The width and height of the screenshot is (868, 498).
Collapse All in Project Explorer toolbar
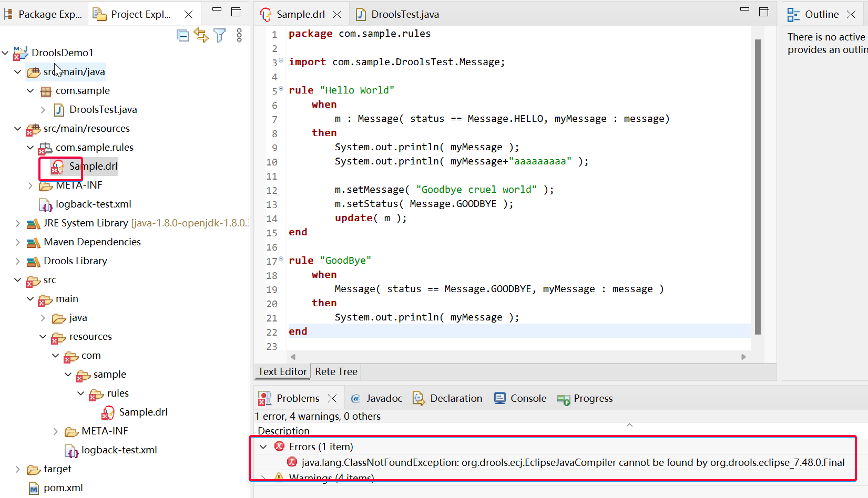click(183, 36)
